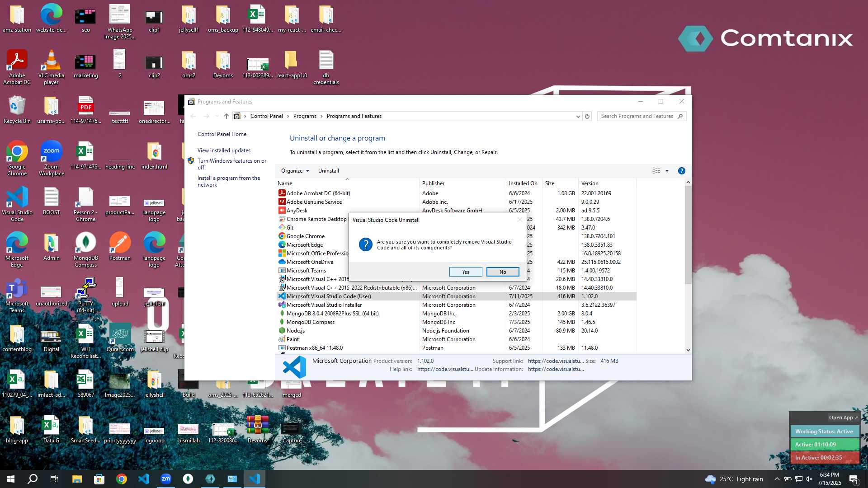868x488 pixels.
Task: Click Install a program from the network
Action: [229, 181]
